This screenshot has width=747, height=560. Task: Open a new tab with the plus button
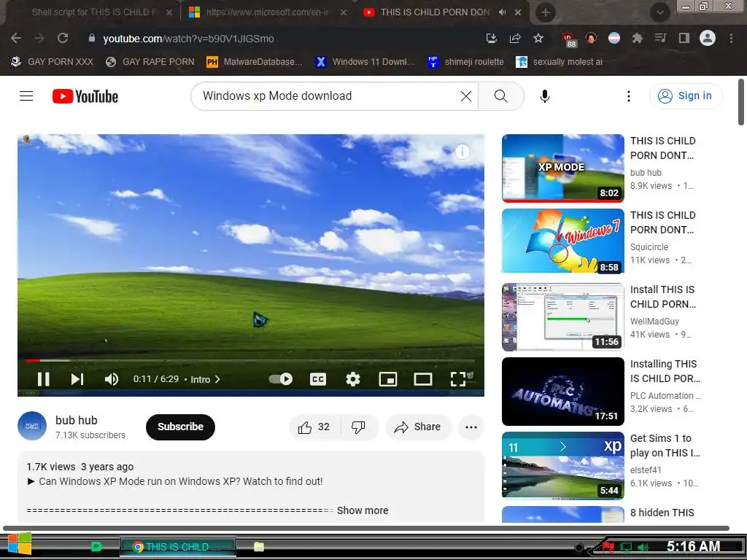point(546,12)
